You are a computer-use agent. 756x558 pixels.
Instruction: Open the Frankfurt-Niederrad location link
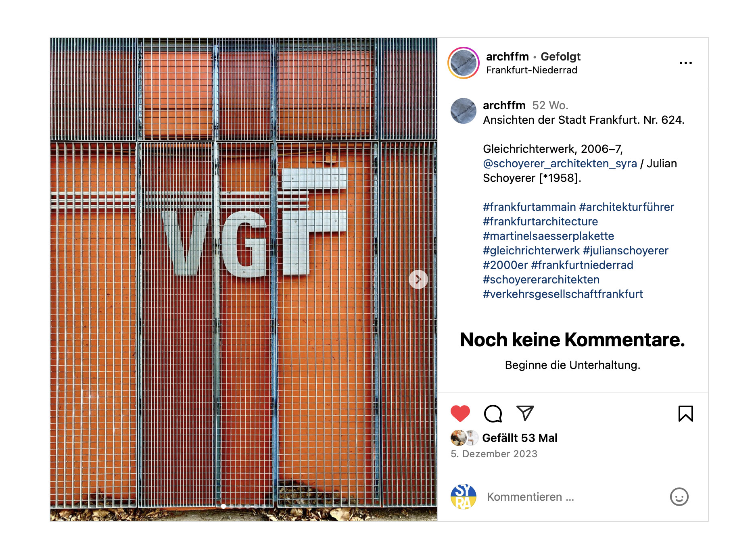(532, 70)
